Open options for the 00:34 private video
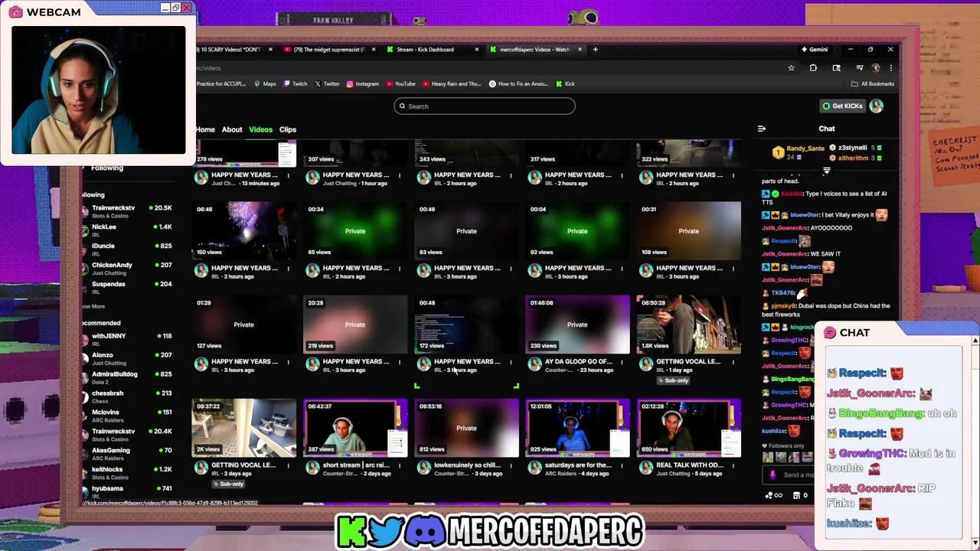Viewport: 980px width, 551px height. click(x=399, y=269)
